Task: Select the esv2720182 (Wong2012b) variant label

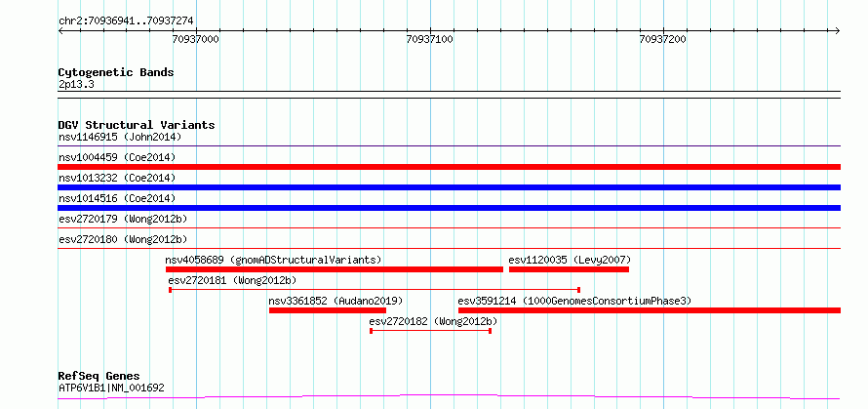Action: [433, 321]
